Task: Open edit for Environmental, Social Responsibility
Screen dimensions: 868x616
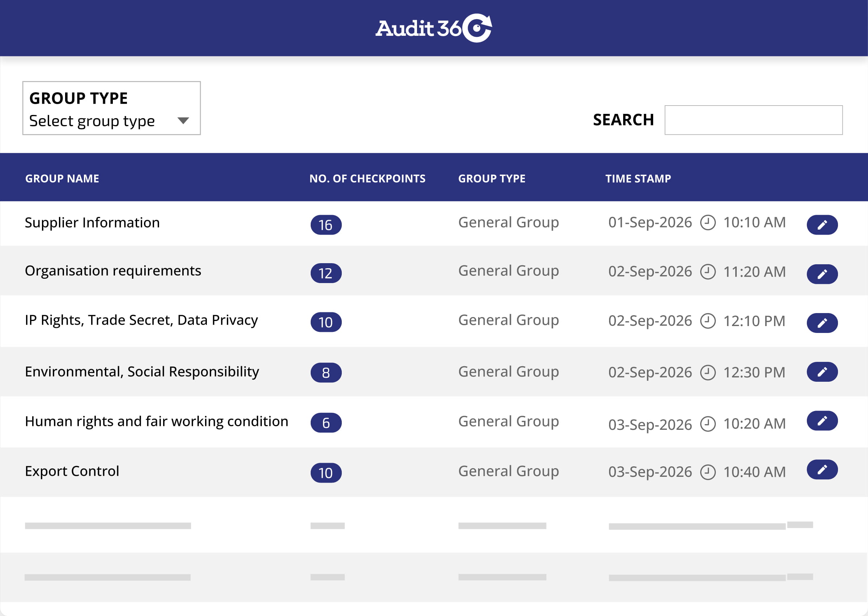Action: pyautogui.click(x=822, y=372)
